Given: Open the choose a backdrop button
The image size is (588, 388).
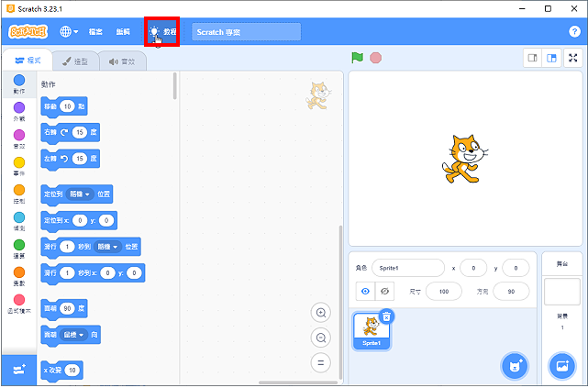Looking at the screenshot, I should (562, 366).
